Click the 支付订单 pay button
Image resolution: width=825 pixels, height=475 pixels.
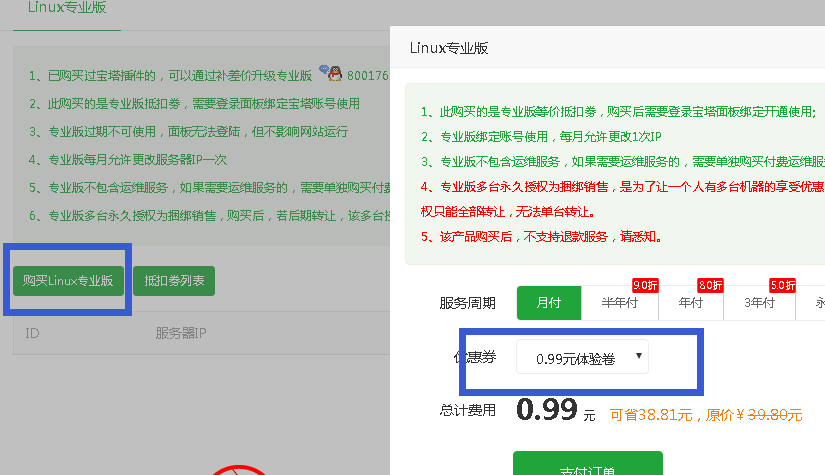(588, 463)
